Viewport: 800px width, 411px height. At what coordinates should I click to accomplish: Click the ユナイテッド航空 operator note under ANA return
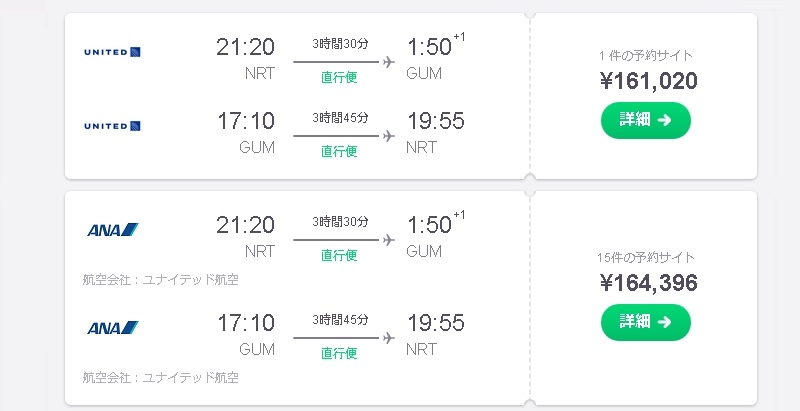[x=160, y=378]
